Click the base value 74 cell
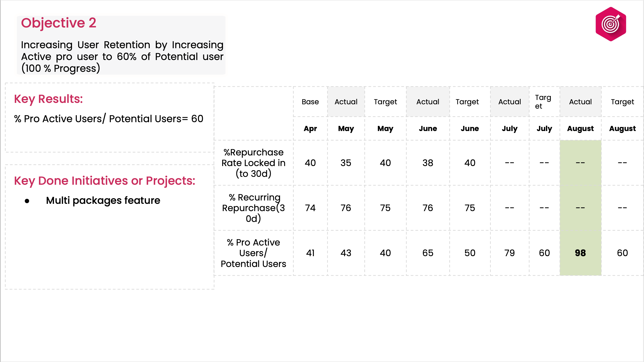644x362 pixels. 310,208
